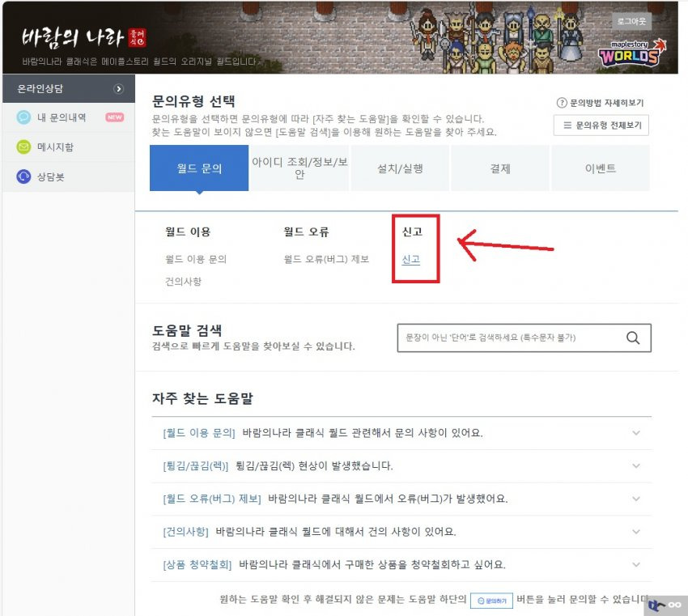Open the 문의방법 자세히보기 link
The width and height of the screenshot is (688, 616).
(601, 103)
